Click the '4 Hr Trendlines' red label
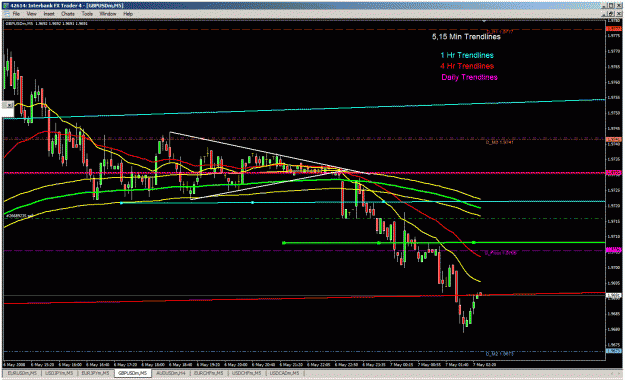The width and height of the screenshot is (625, 380). click(x=467, y=66)
